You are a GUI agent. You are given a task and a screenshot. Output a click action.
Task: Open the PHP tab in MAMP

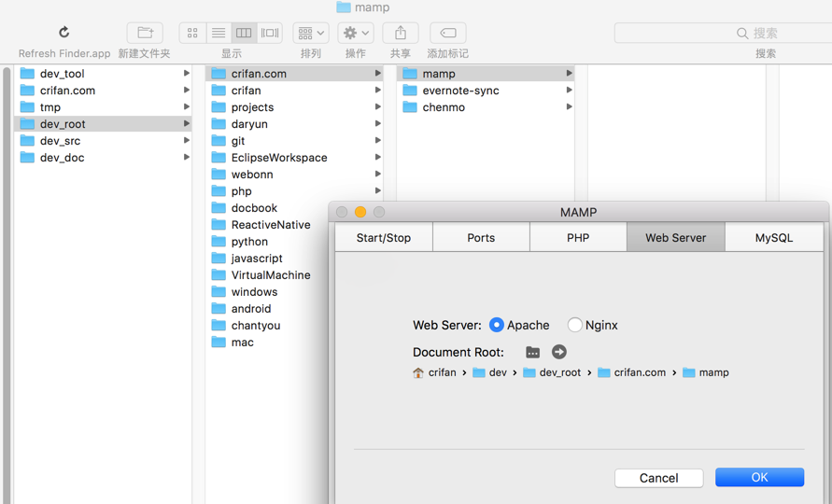tap(578, 238)
